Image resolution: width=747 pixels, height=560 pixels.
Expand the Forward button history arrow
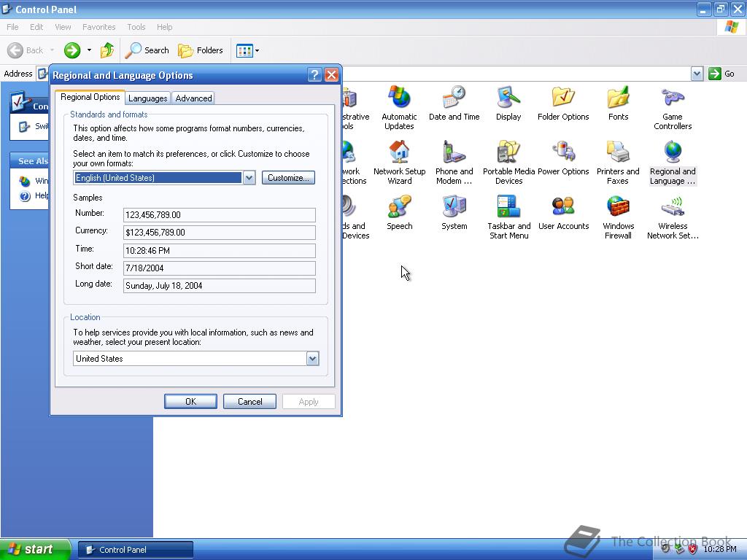(x=89, y=50)
